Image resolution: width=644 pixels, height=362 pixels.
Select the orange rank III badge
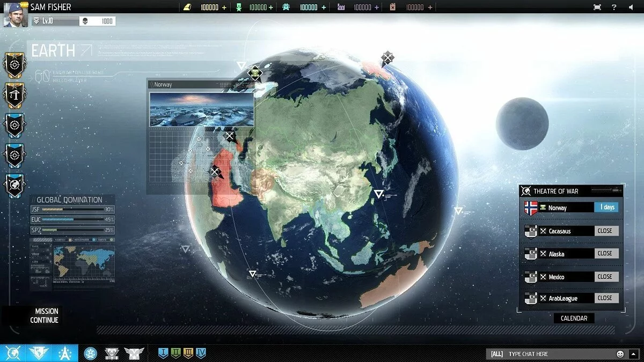(188, 353)
